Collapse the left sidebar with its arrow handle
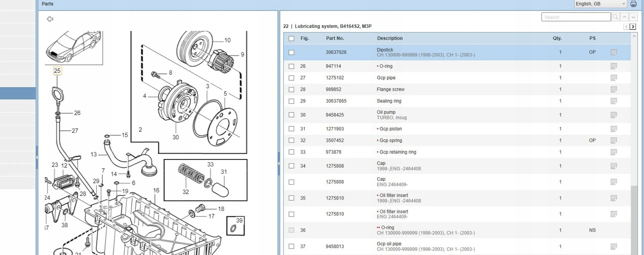The image size is (644, 255). [37, 157]
